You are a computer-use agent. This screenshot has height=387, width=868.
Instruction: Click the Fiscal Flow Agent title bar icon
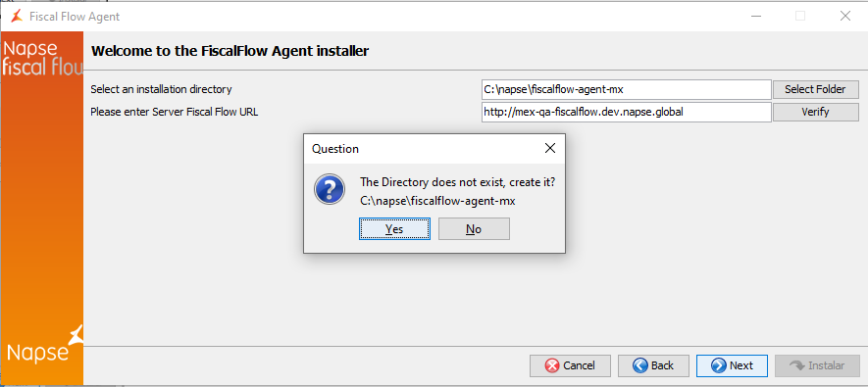[17, 17]
